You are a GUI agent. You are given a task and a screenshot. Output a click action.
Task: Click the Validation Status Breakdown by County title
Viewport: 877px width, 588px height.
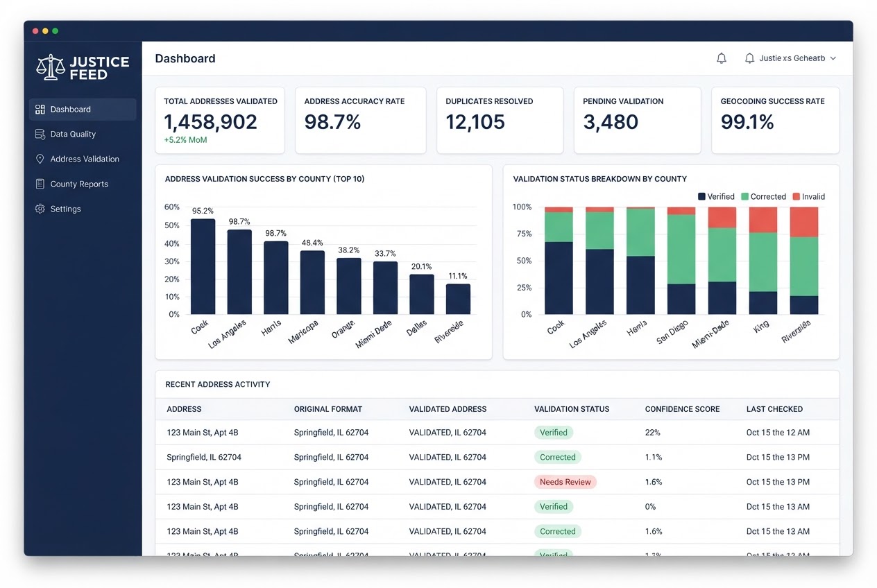click(x=600, y=179)
